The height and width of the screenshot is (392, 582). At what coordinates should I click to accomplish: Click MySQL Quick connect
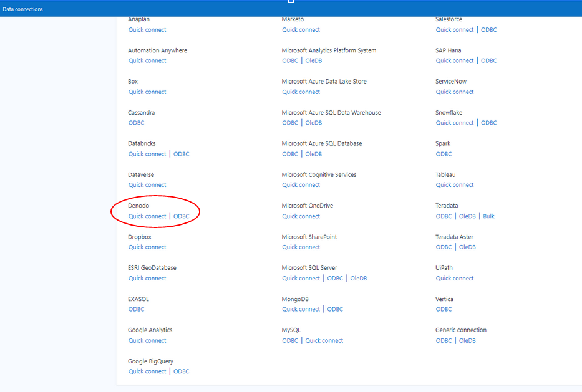(x=324, y=340)
